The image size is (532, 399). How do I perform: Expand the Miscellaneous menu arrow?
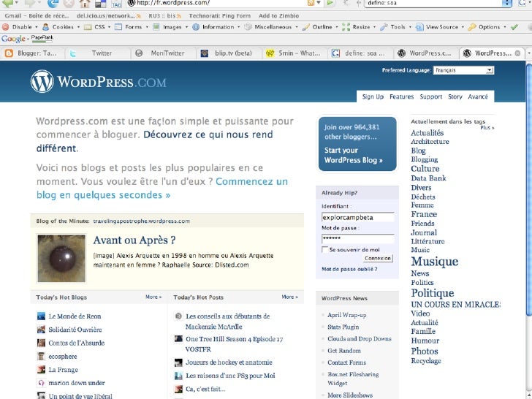297,27
